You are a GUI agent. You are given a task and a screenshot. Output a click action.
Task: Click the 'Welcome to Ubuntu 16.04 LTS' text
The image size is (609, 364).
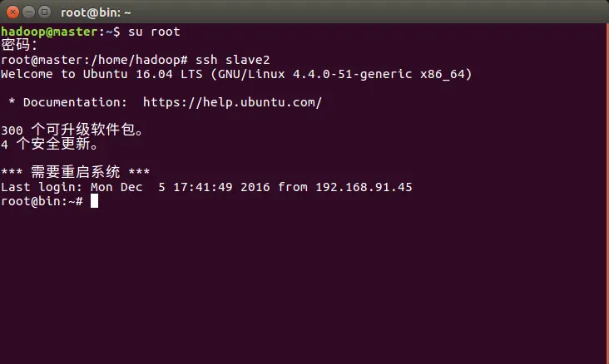pyautogui.click(x=101, y=74)
